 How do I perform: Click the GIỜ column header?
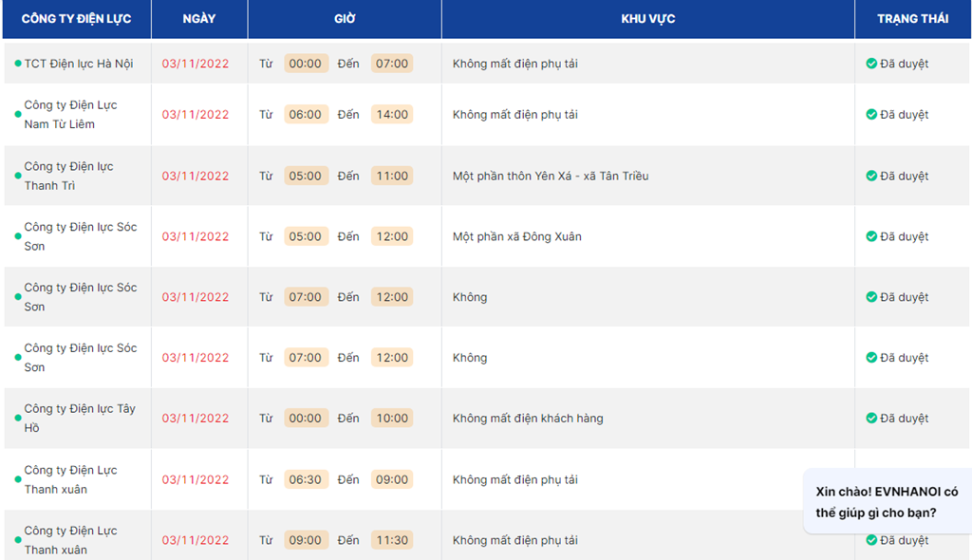click(x=345, y=19)
